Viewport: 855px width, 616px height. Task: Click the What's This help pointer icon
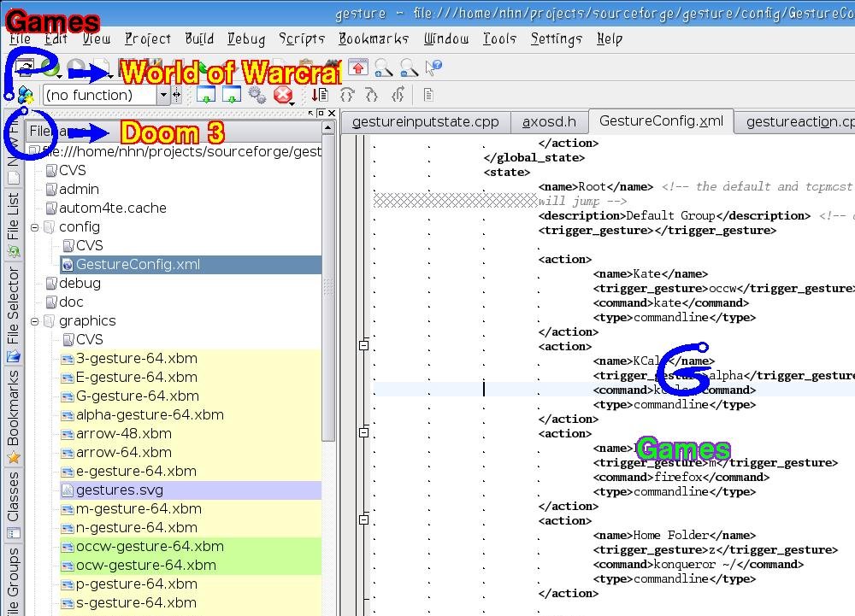(433, 67)
